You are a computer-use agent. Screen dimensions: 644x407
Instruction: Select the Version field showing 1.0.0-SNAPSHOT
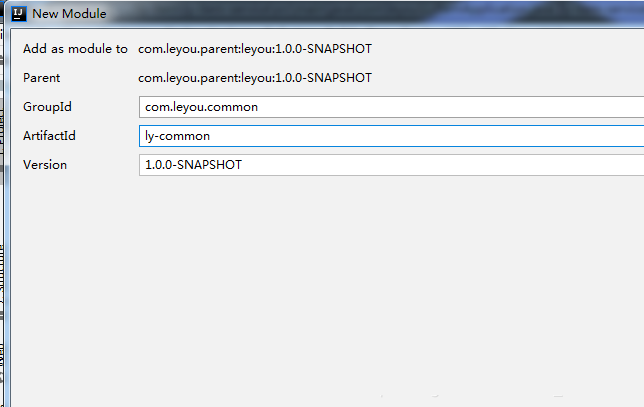[x=391, y=165]
